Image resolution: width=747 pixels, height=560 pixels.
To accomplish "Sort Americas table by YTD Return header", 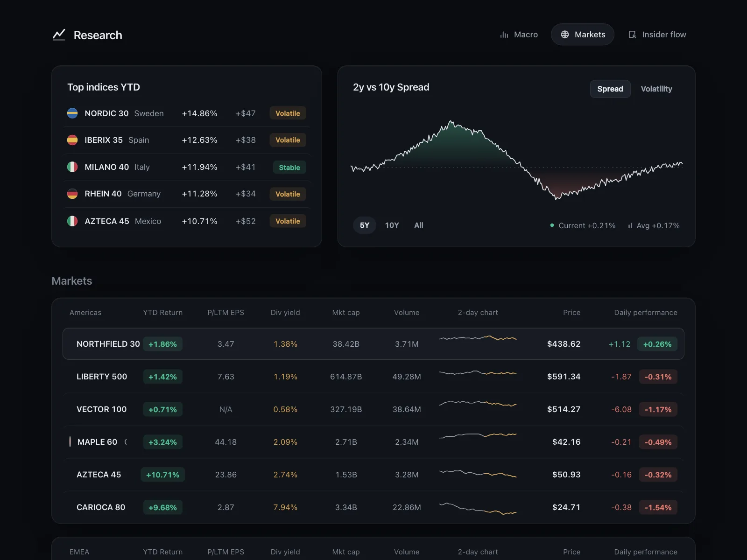I will pyautogui.click(x=162, y=313).
